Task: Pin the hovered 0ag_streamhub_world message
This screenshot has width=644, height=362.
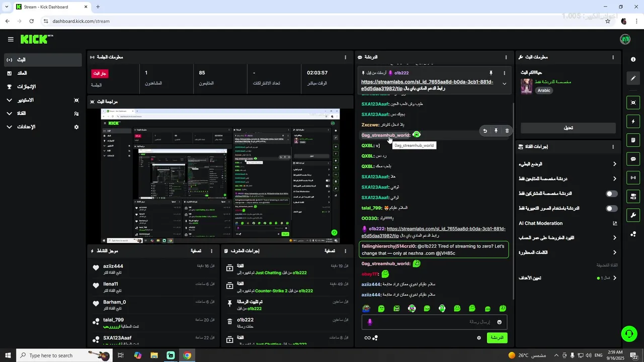Action: point(496,131)
